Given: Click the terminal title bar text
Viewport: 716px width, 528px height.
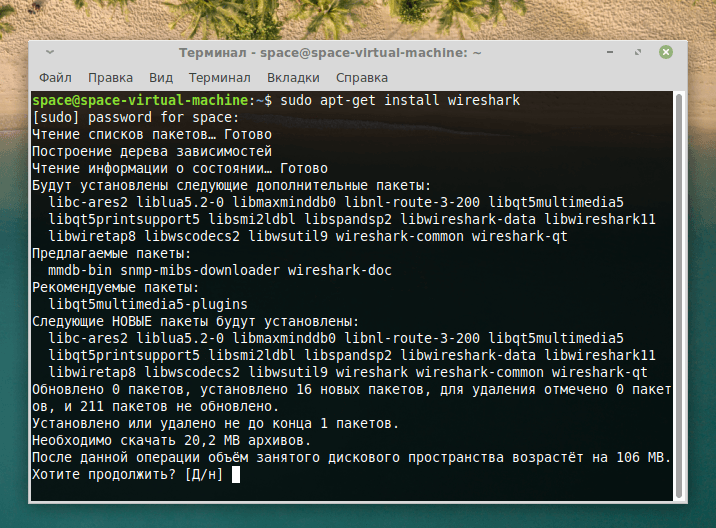Looking at the screenshot, I should point(330,53).
